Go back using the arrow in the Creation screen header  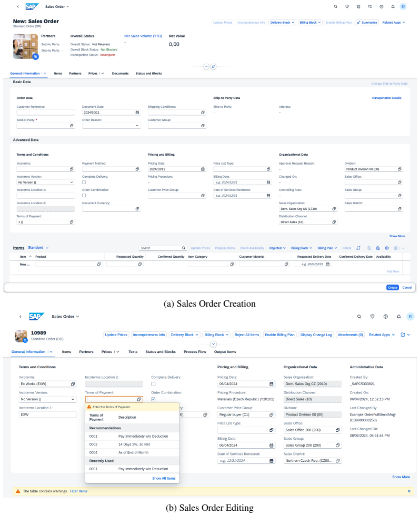(x=18, y=7)
